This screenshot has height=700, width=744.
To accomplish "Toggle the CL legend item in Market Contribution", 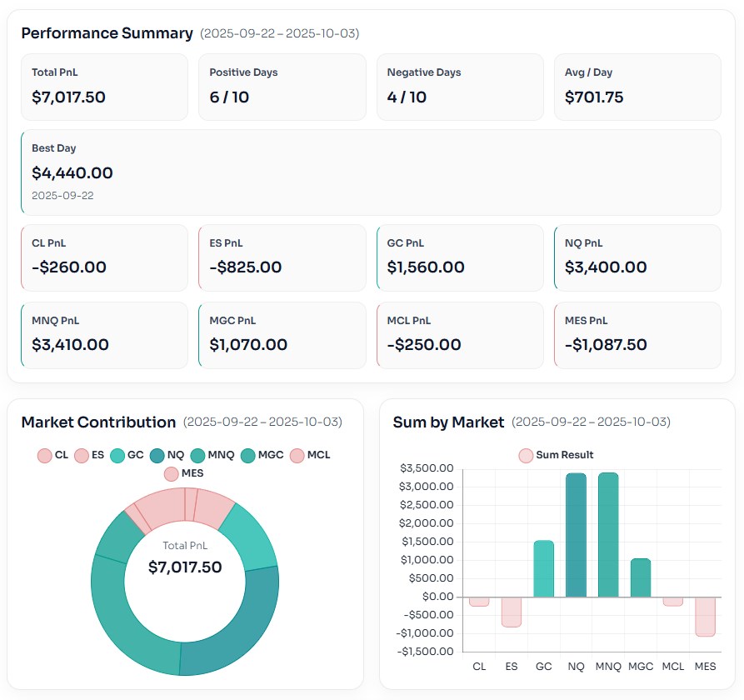I will (52, 456).
